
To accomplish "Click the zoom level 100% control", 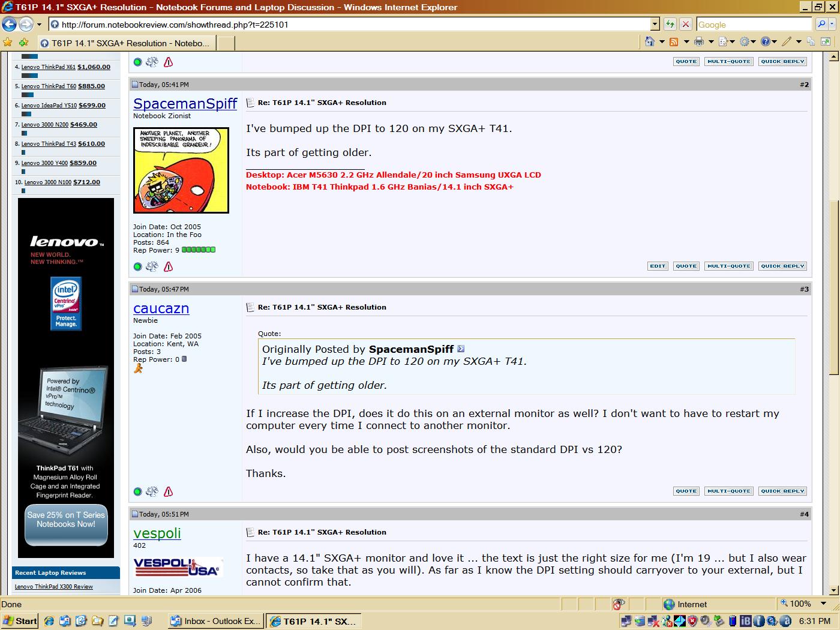I will [x=801, y=604].
